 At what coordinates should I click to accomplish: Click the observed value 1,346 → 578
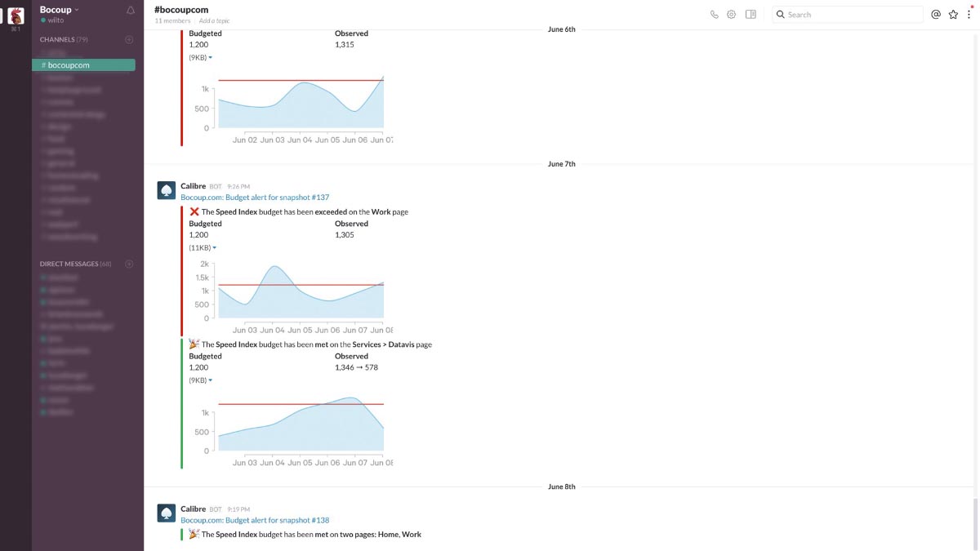[356, 367]
